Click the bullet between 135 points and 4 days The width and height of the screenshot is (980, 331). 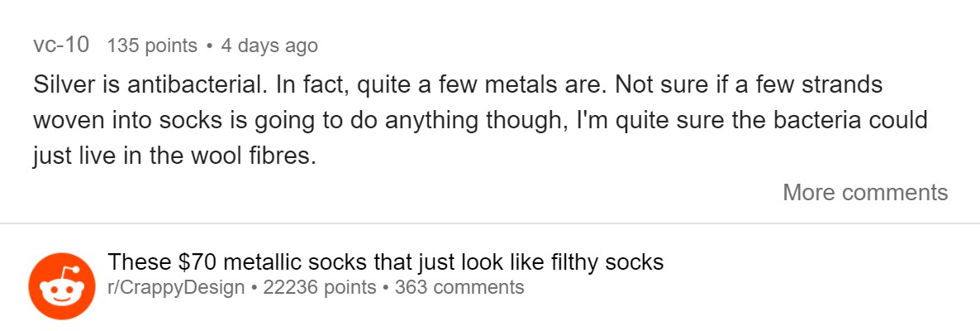point(209,46)
